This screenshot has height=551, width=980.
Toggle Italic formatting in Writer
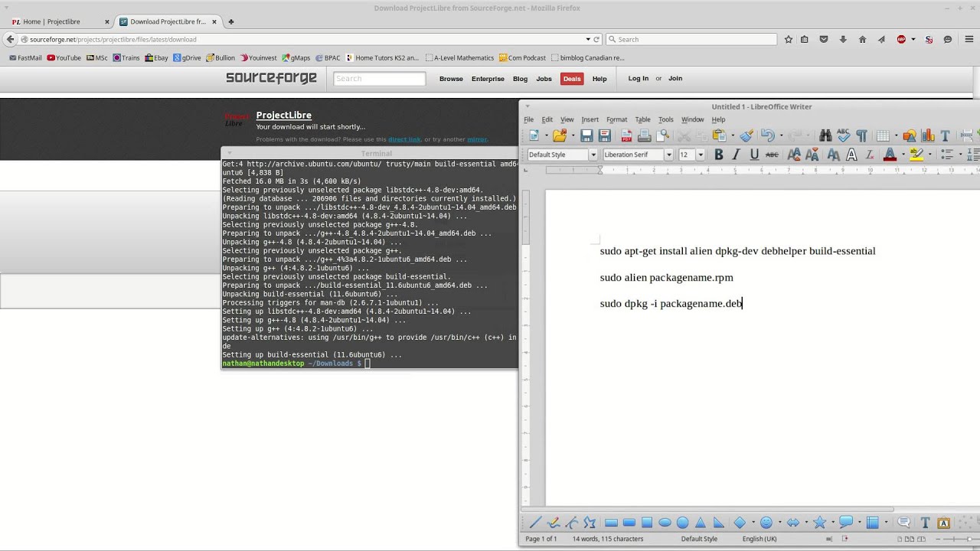736,155
